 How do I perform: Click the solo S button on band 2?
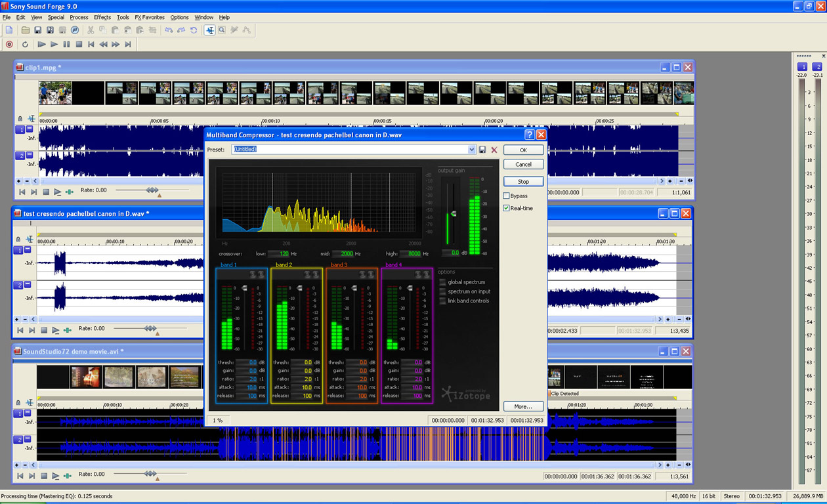pyautogui.click(x=308, y=274)
